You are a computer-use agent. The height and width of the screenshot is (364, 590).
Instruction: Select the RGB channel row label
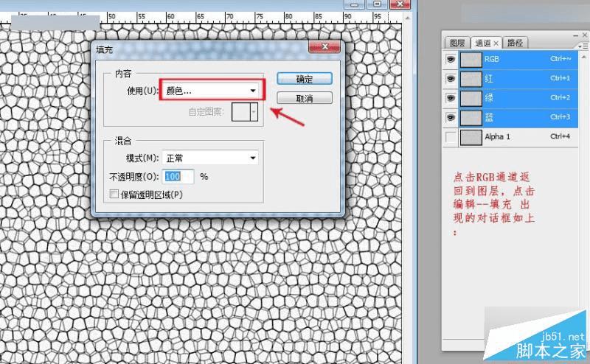pyautogui.click(x=491, y=59)
